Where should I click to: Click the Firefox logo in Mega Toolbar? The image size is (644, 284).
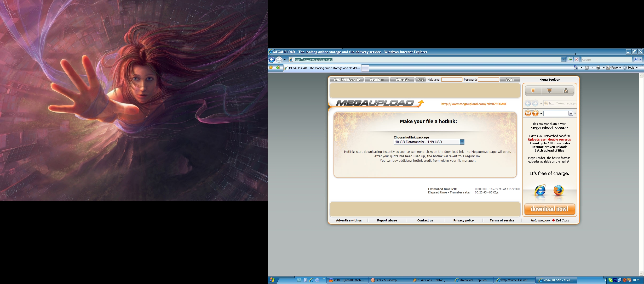coord(559,190)
